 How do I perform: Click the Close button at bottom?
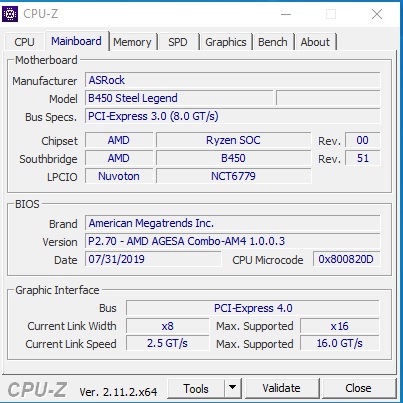point(359,388)
